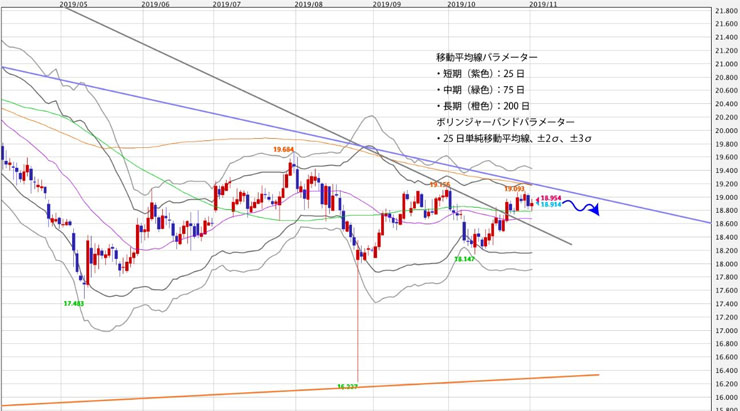Select the 16.000 price axis label
This screenshot has height=411, width=740.
(x=726, y=397)
